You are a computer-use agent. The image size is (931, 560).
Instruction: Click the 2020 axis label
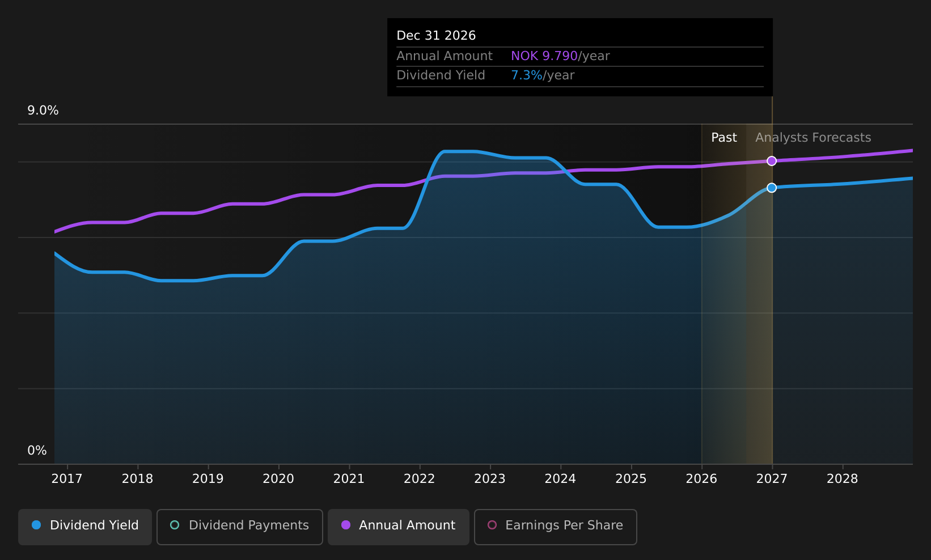(278, 479)
